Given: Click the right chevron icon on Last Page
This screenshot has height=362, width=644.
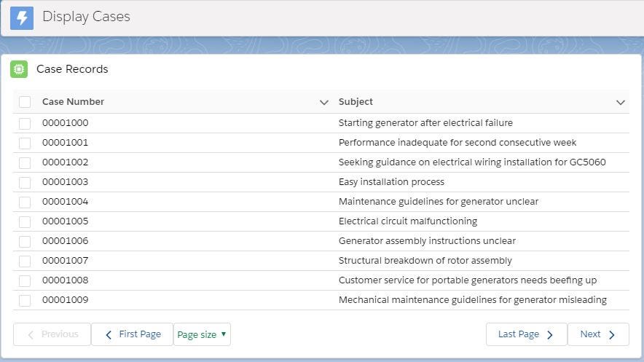Looking at the screenshot, I should [550, 335].
